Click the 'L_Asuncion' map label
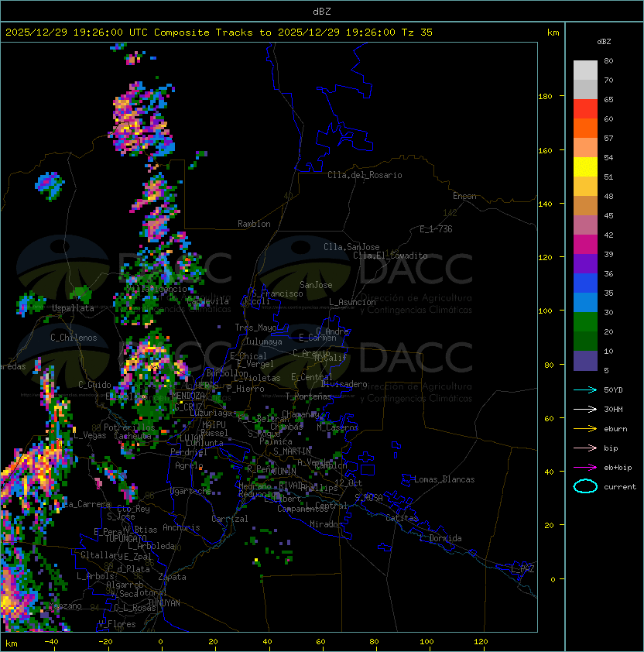The image size is (644, 652). click(352, 302)
